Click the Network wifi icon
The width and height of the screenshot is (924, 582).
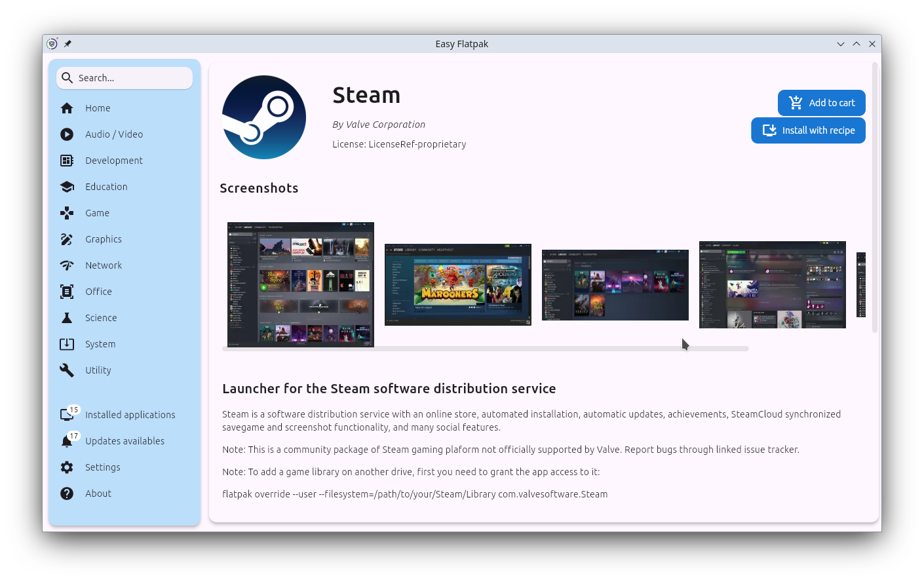tap(67, 265)
